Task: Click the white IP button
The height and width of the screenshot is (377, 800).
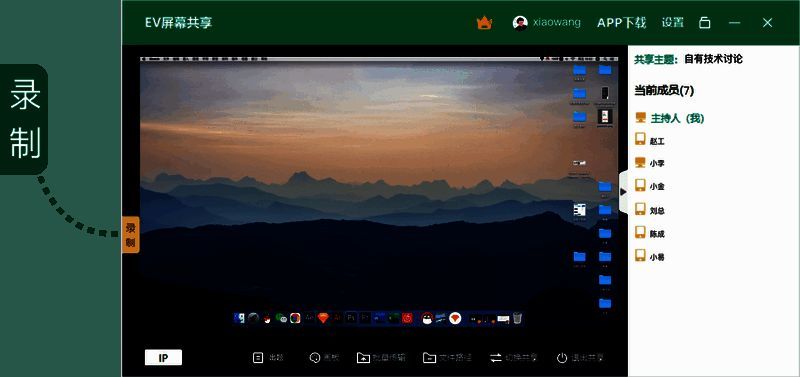Action: point(163,358)
